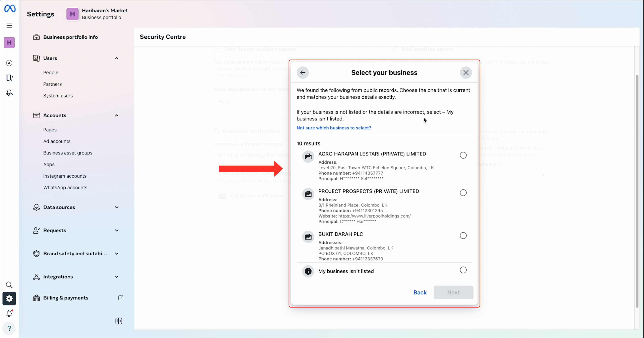Viewport: 644px width, 338px height.
Task: Click the Integrations section icon
Action: (x=36, y=277)
